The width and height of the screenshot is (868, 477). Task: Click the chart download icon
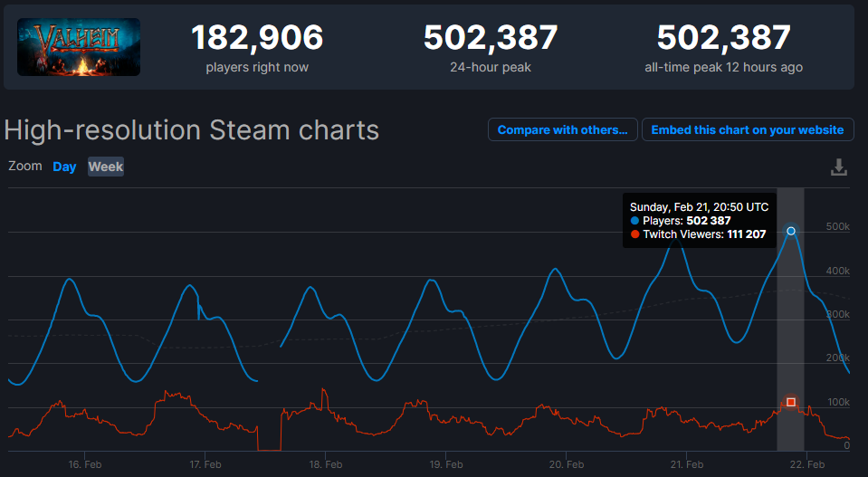839,167
